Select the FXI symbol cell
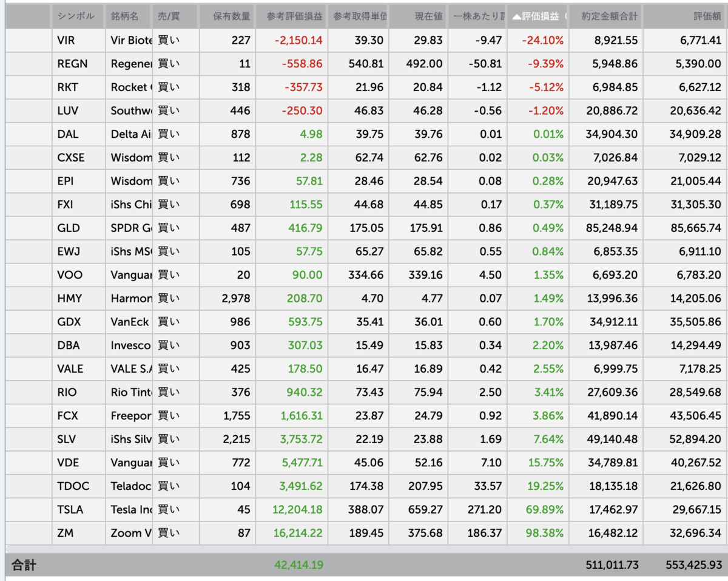The width and height of the screenshot is (728, 581). coord(78,205)
